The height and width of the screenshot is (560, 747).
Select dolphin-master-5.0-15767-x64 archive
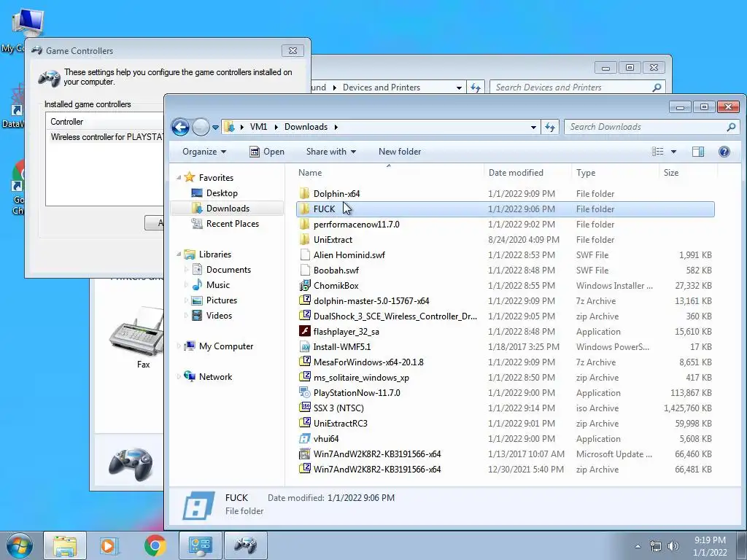[x=505, y=301]
